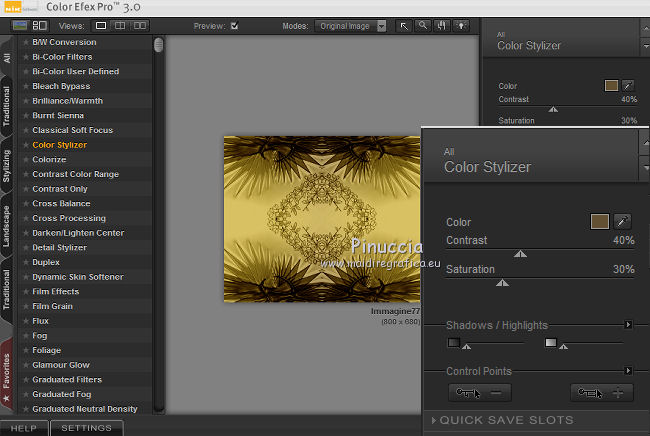The height and width of the screenshot is (436, 650).
Task: Click the remove control point minus button
Action: (x=480, y=392)
